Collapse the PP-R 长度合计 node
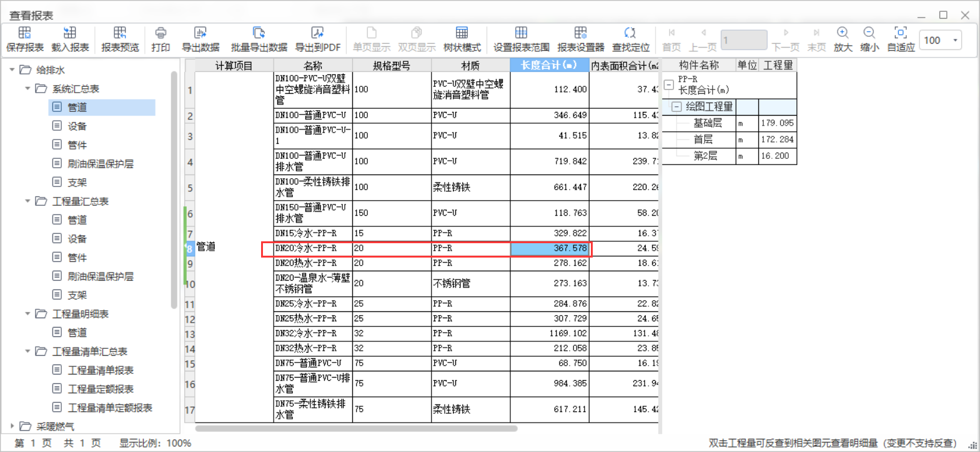 click(x=669, y=84)
